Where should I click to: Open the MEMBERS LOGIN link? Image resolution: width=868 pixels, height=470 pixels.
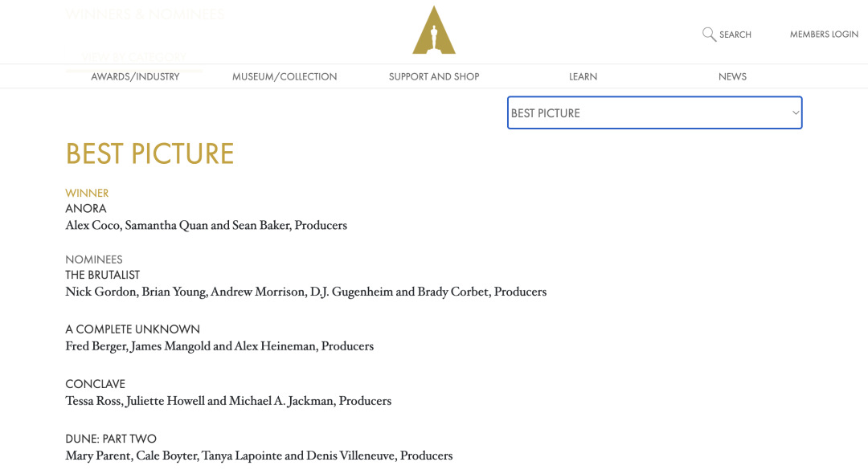click(824, 35)
